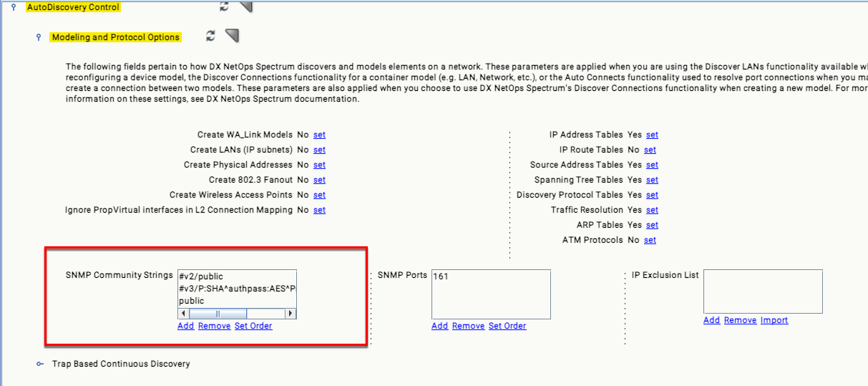Set Order of SNMP ports
Viewport: 868px width, 386px height.
(507, 326)
